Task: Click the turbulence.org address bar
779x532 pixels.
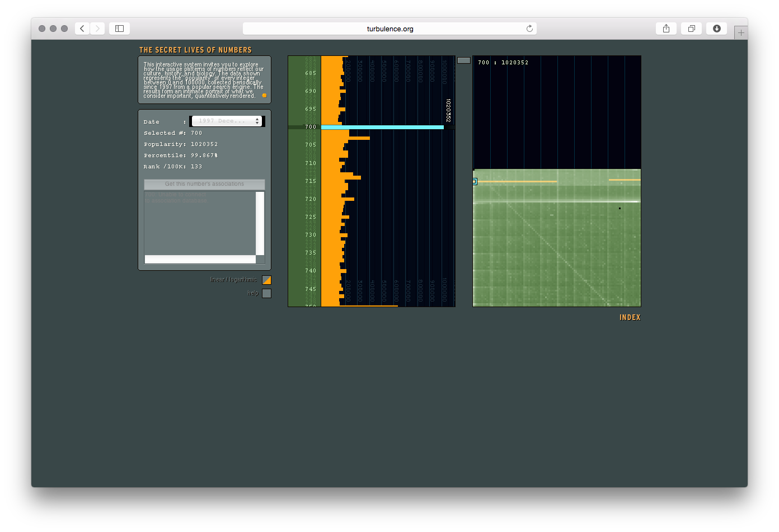Action: pyautogui.click(x=390, y=29)
